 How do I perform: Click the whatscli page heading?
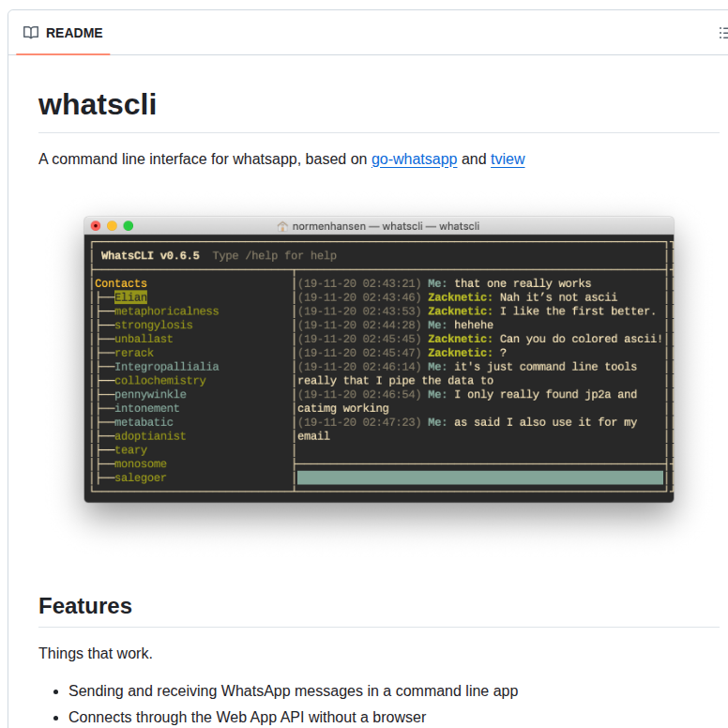point(98,104)
